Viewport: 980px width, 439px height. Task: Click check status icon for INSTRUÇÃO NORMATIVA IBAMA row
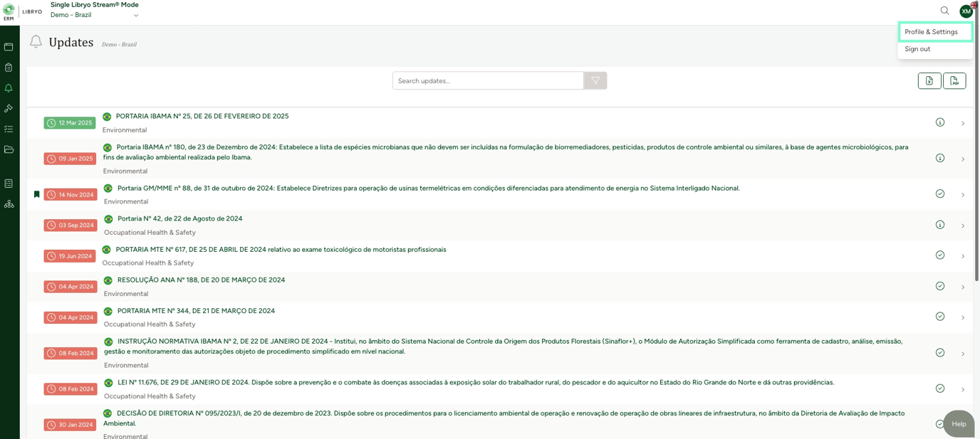click(940, 352)
